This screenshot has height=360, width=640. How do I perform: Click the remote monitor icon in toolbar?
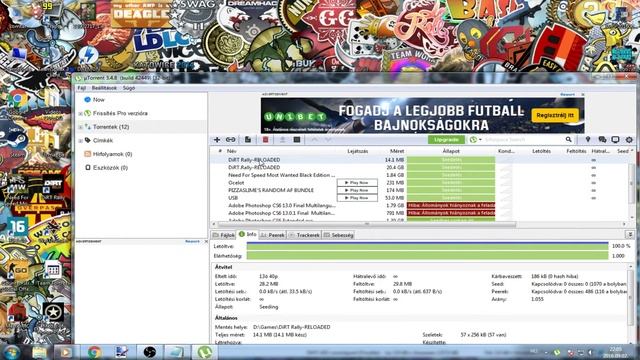point(616,140)
